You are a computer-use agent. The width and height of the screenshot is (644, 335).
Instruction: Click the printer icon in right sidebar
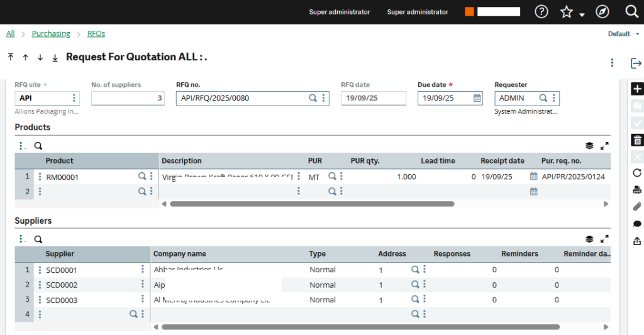coord(636,190)
